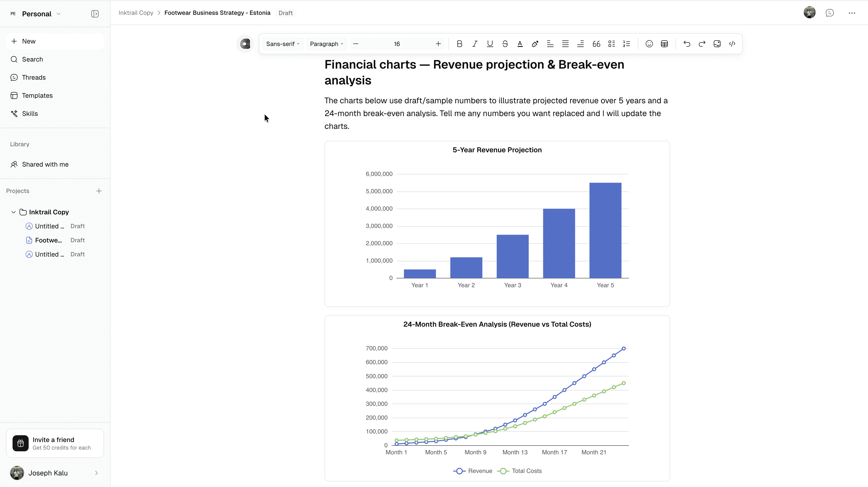Open the code block tool
Image resolution: width=868 pixels, height=487 pixels.
pyautogui.click(x=732, y=44)
